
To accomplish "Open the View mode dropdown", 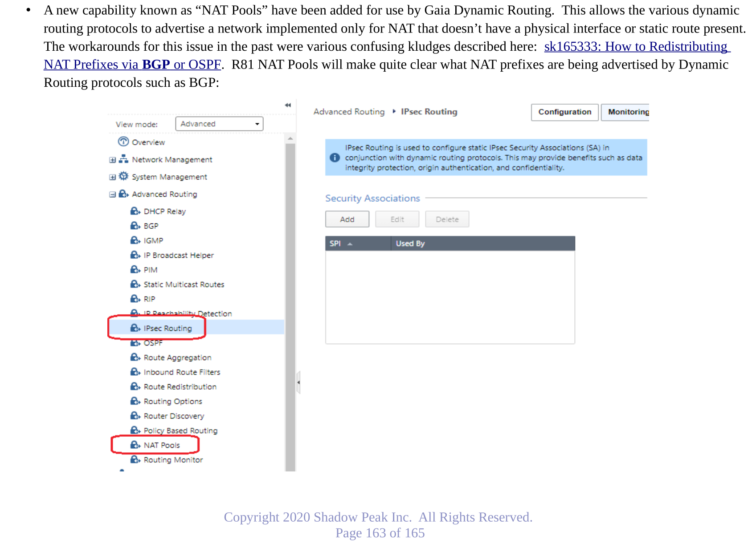I will point(219,124).
